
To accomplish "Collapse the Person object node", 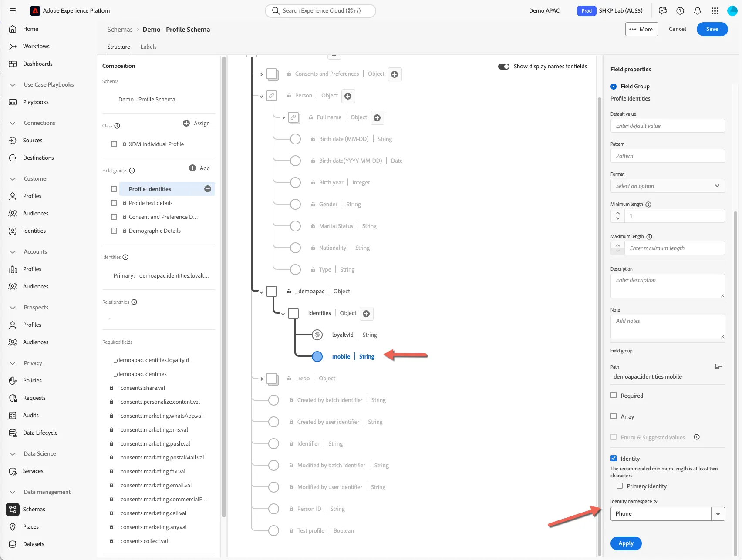I will tap(261, 97).
